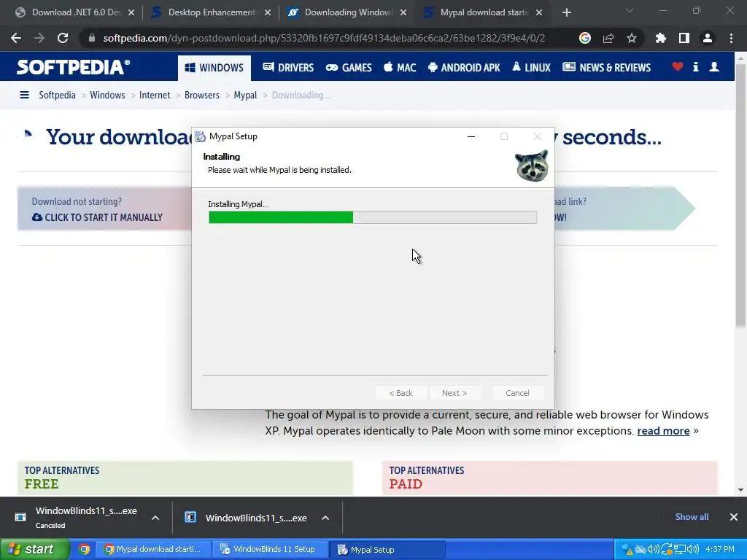
Task: Open the Chrome extensions puzzle icon
Action: tap(660, 38)
